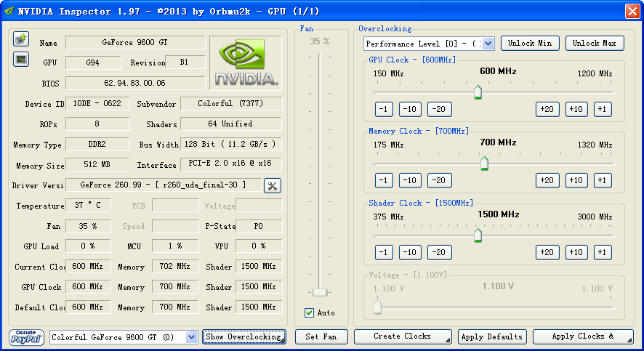644x351 pixels.
Task: Click the GPU Clock slider handle
Action: 478,92
